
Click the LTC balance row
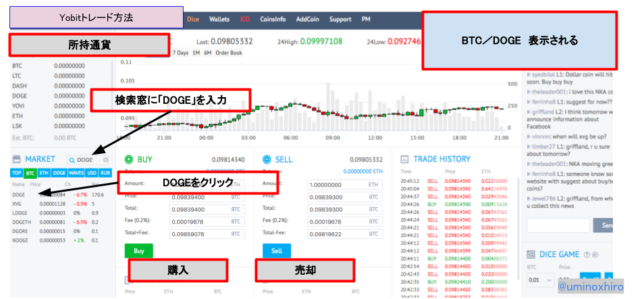[x=61, y=76]
